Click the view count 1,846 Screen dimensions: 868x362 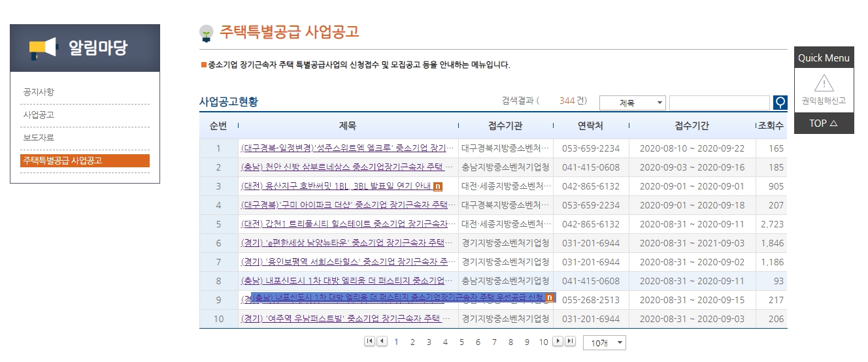[772, 243]
